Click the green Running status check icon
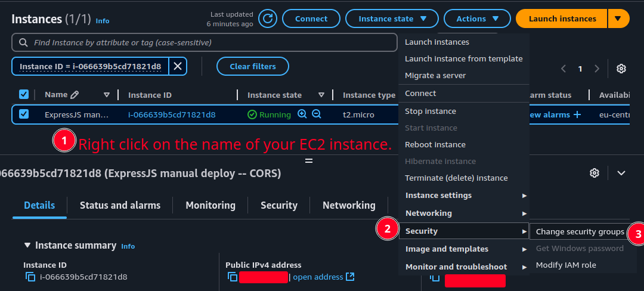This screenshot has width=644, height=291. tap(252, 114)
